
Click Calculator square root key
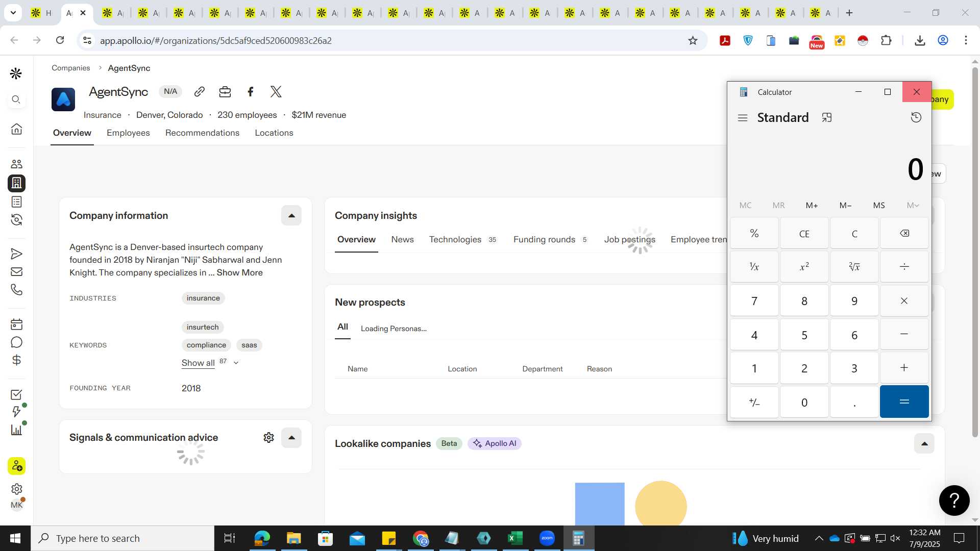coord(854,266)
